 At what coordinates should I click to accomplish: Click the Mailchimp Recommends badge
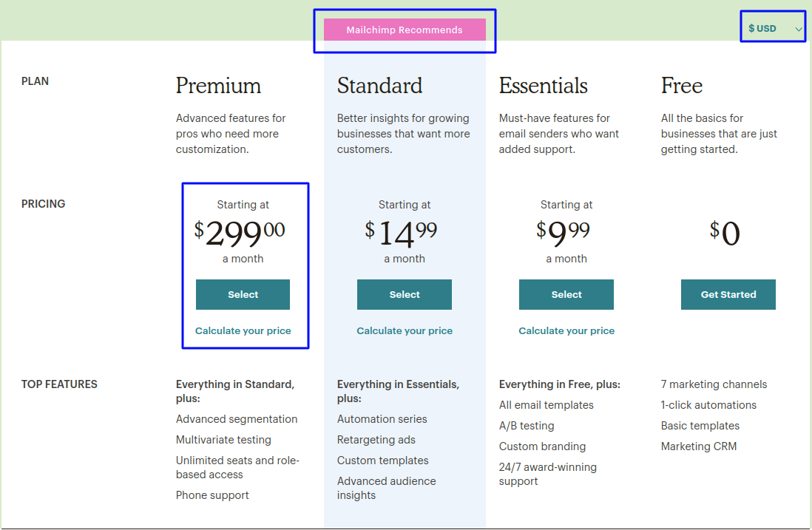(405, 30)
